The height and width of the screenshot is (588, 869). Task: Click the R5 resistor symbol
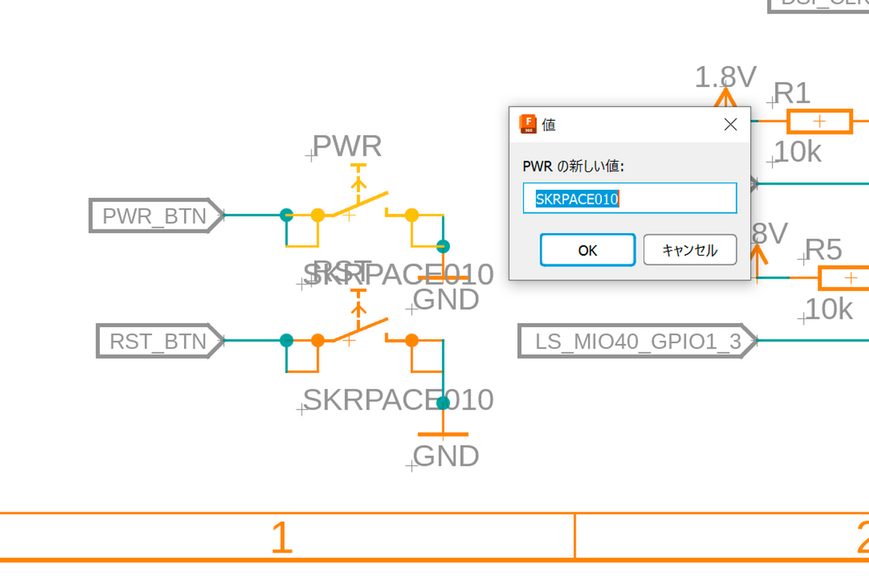847,277
